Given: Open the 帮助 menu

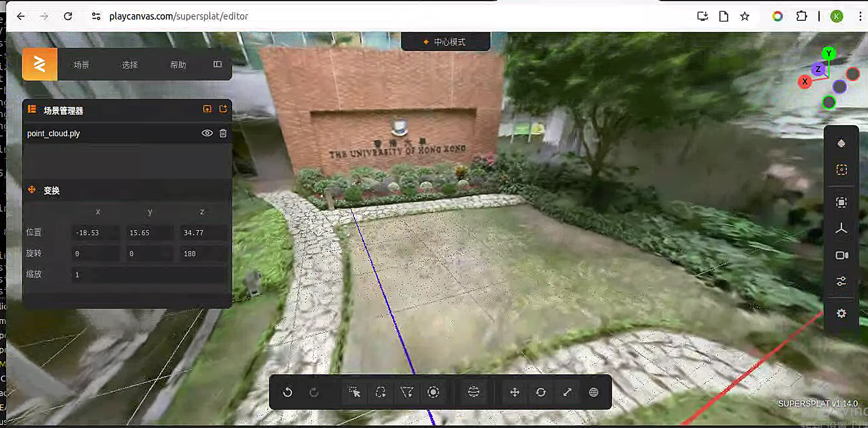Looking at the screenshot, I should 178,65.
